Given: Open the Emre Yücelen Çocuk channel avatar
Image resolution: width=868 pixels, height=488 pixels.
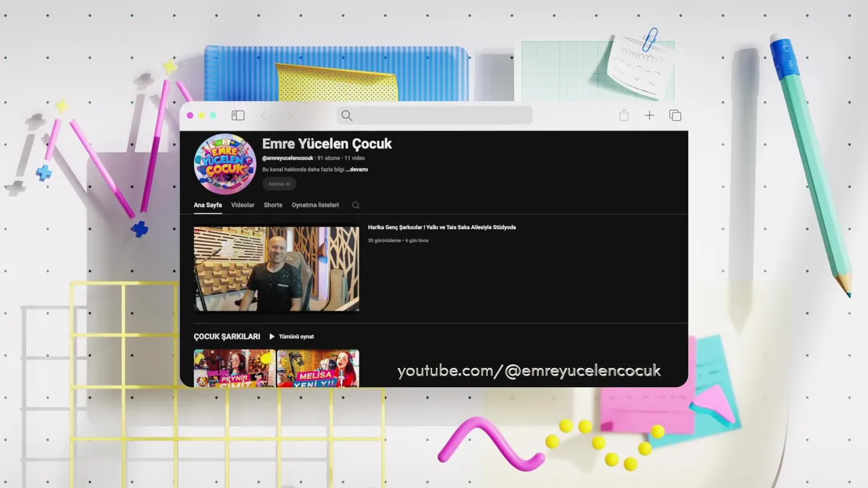Looking at the screenshot, I should (x=224, y=164).
